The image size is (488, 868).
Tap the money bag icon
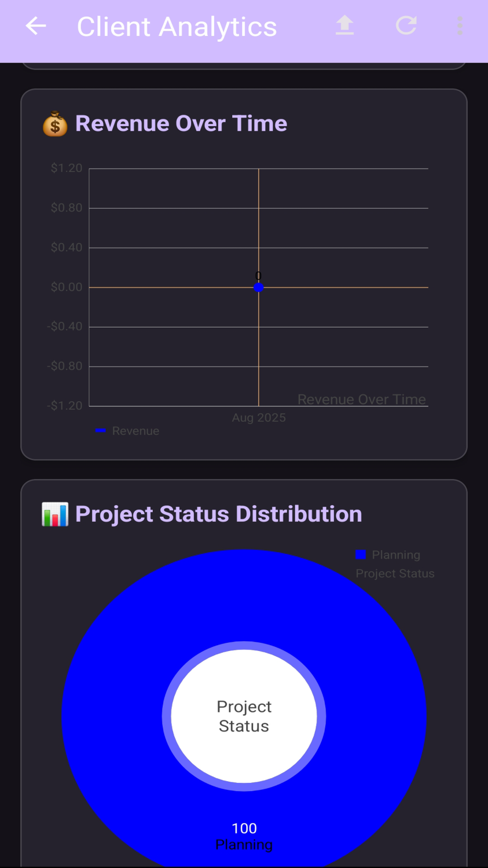(55, 124)
